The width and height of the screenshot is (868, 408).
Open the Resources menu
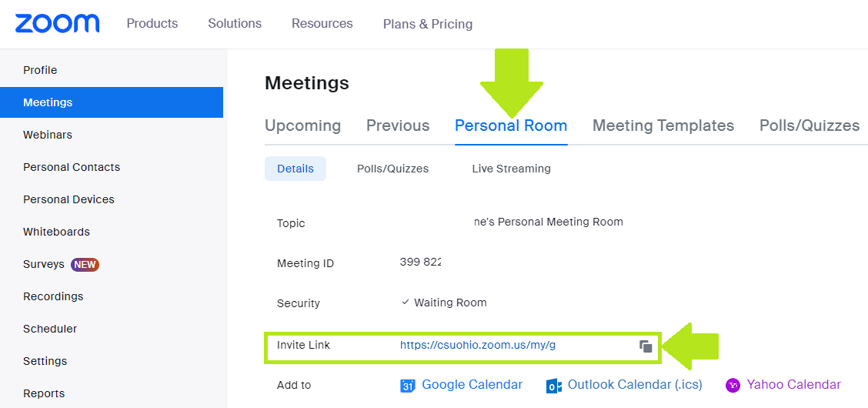pyautogui.click(x=322, y=23)
